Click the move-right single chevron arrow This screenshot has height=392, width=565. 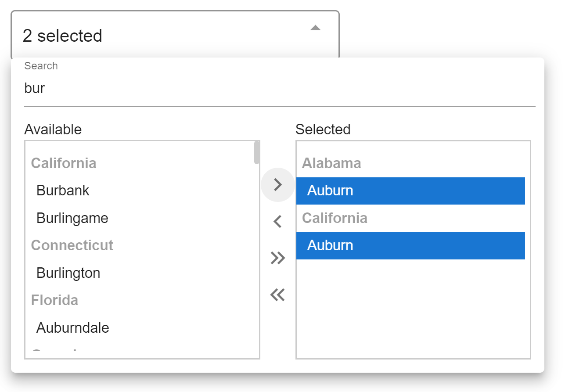[277, 185]
